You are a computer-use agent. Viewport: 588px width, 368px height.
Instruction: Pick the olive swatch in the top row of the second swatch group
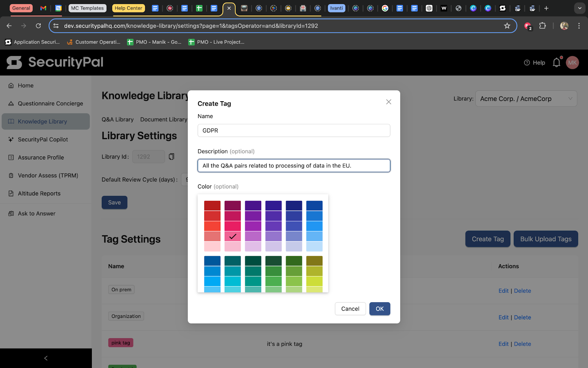click(314, 261)
